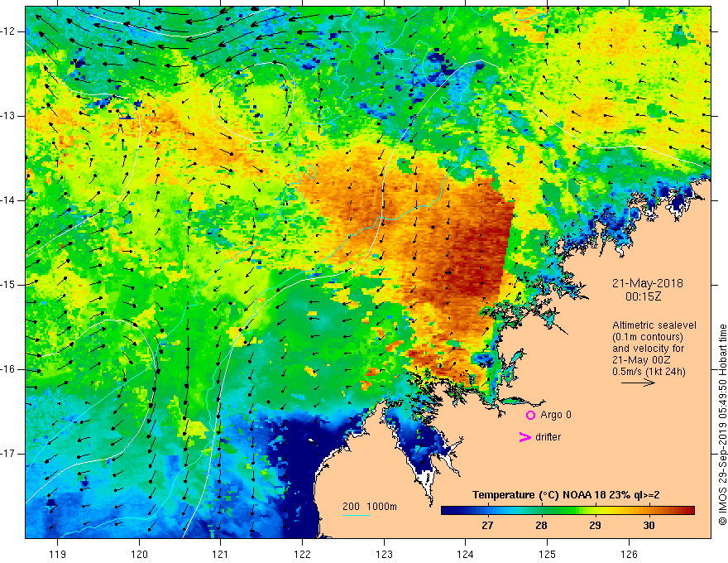Image resolution: width=728 pixels, height=563 pixels.
Task: Click the "and velocity for" caption line
Action: [648, 349]
